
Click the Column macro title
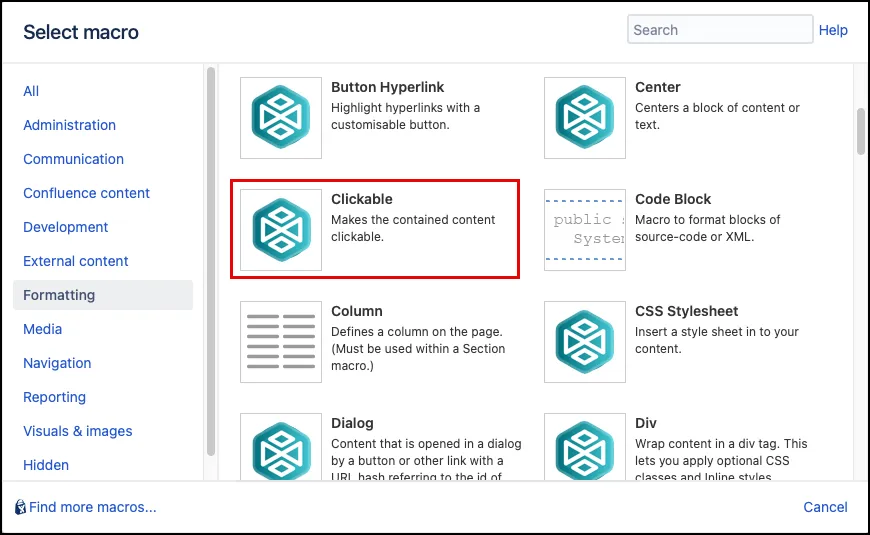click(357, 311)
